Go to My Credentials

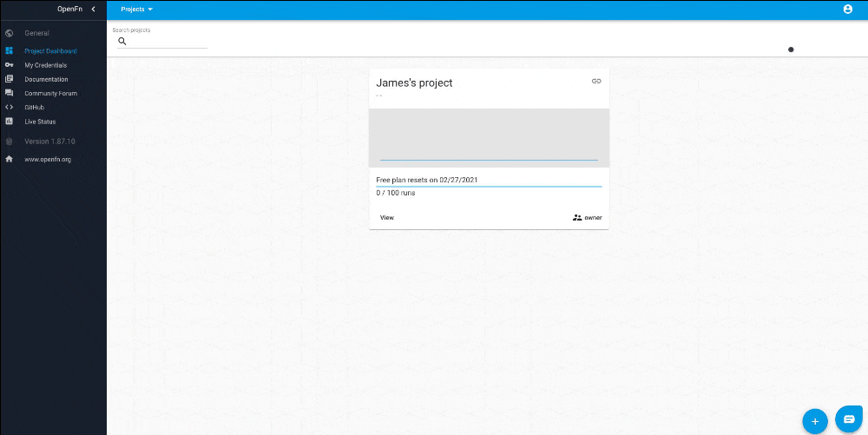tap(45, 65)
